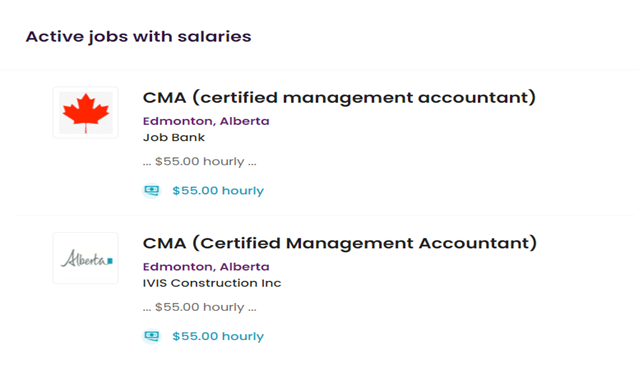Click the 'CMA' abbreviation in the second job title
This screenshot has width=639, height=368.
pos(164,243)
